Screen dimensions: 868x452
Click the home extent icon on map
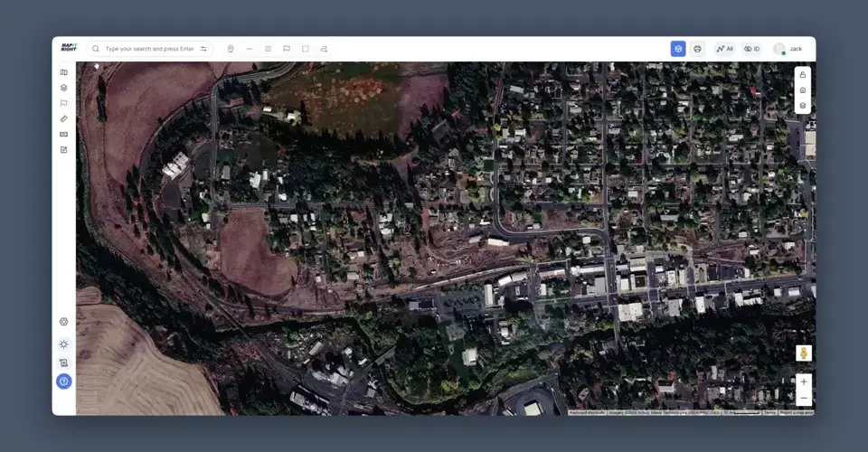pos(803,90)
